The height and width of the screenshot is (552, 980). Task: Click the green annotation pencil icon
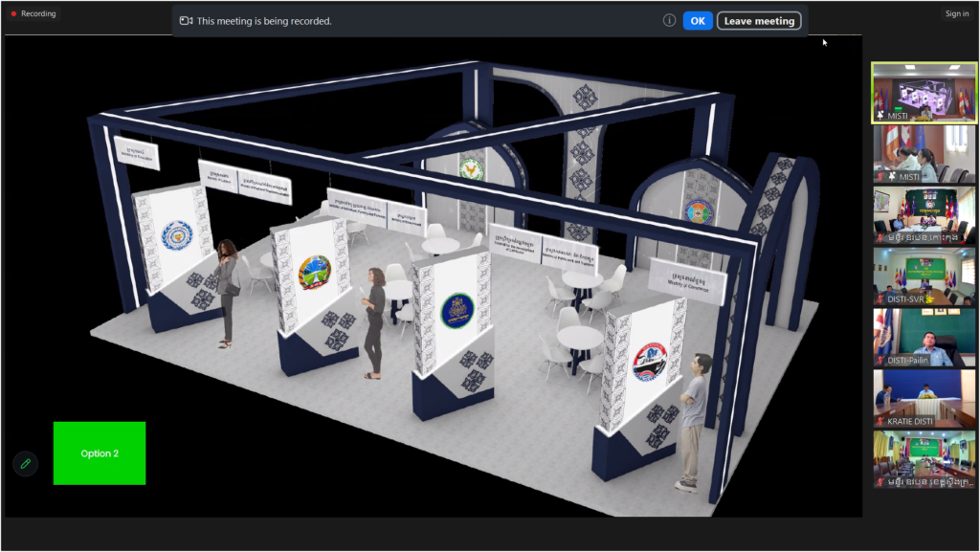click(25, 464)
